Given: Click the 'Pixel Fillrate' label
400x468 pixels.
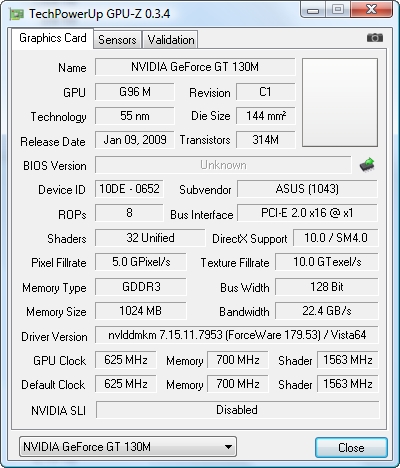Looking at the screenshot, I should click(x=59, y=263).
